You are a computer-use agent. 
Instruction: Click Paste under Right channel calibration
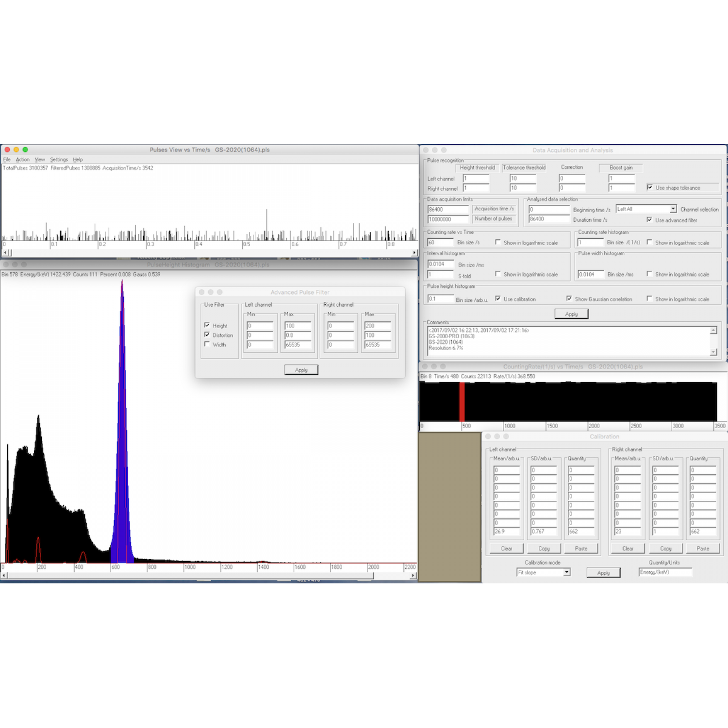click(703, 548)
